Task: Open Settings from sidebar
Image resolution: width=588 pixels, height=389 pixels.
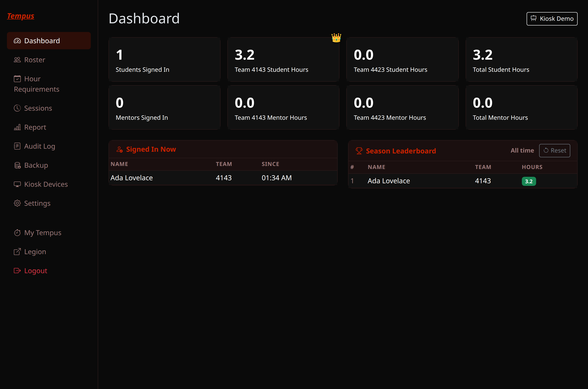Action: tap(49, 203)
